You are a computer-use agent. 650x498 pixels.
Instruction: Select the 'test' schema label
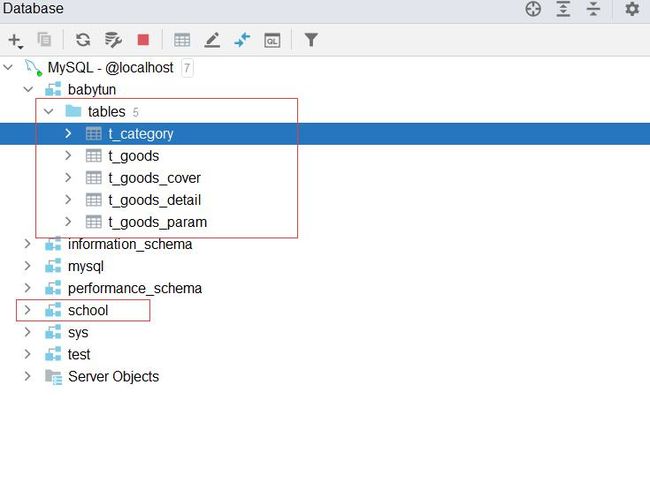click(x=79, y=355)
